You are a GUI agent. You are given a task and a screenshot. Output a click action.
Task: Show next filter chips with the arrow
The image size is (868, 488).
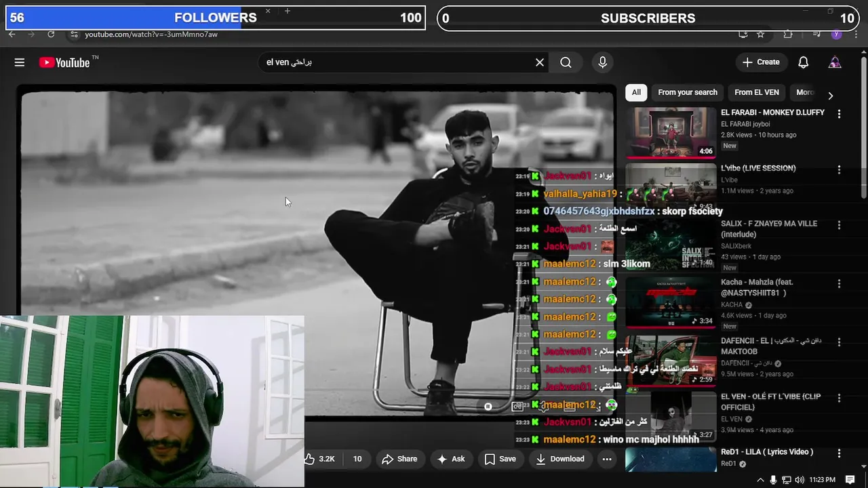point(830,96)
